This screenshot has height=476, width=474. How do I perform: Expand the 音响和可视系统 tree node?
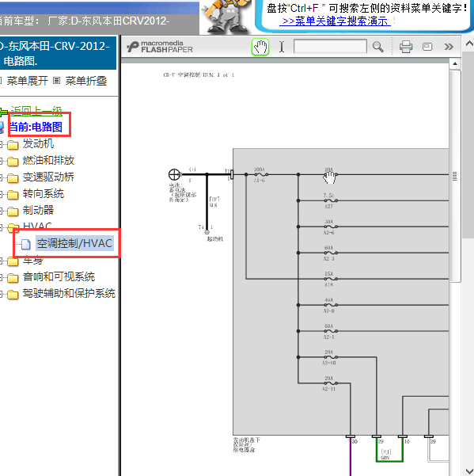(1, 278)
